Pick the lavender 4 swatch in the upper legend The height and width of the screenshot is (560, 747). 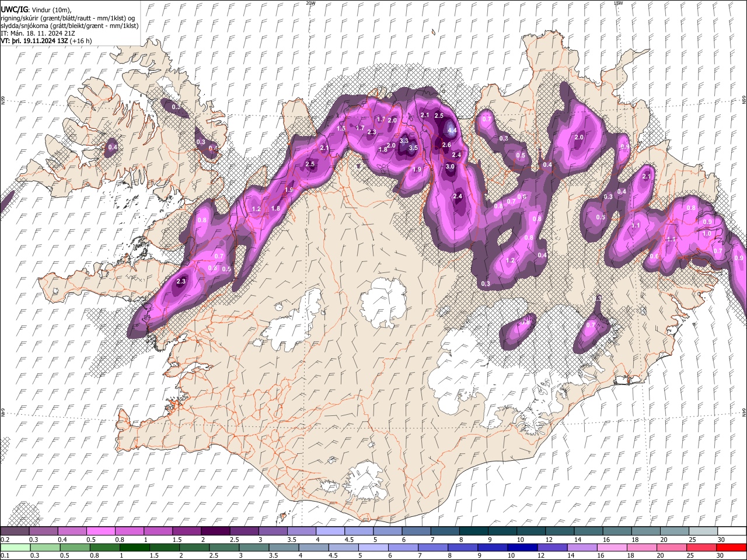click(330, 531)
